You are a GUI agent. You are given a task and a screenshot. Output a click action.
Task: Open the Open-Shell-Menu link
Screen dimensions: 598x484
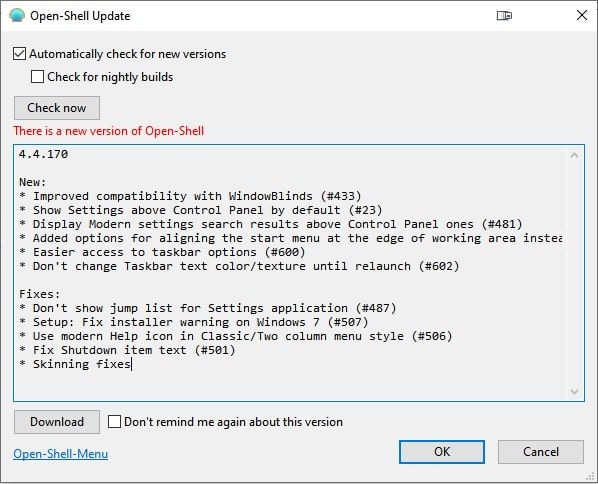click(x=61, y=454)
